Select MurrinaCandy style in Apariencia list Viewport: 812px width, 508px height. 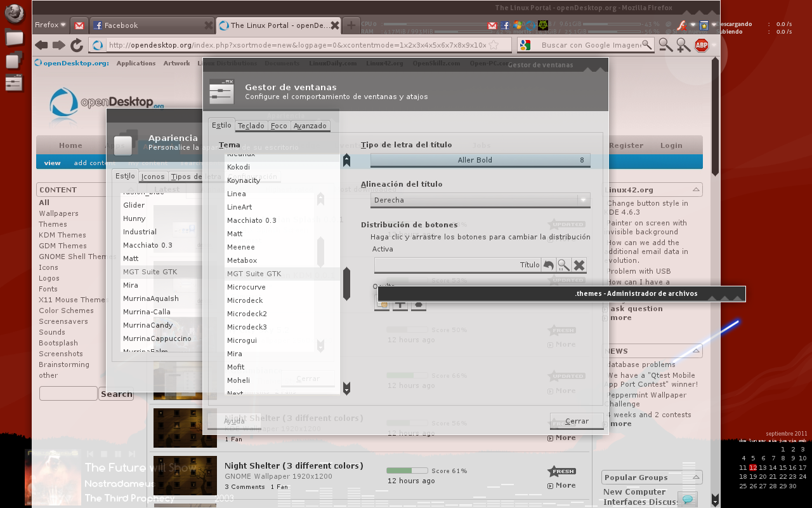tap(148, 325)
